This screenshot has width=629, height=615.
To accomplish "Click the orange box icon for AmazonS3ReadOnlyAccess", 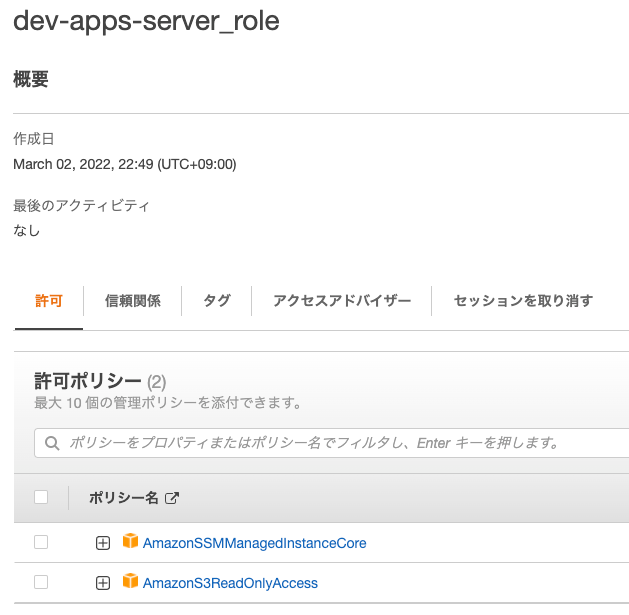I will point(129,582).
